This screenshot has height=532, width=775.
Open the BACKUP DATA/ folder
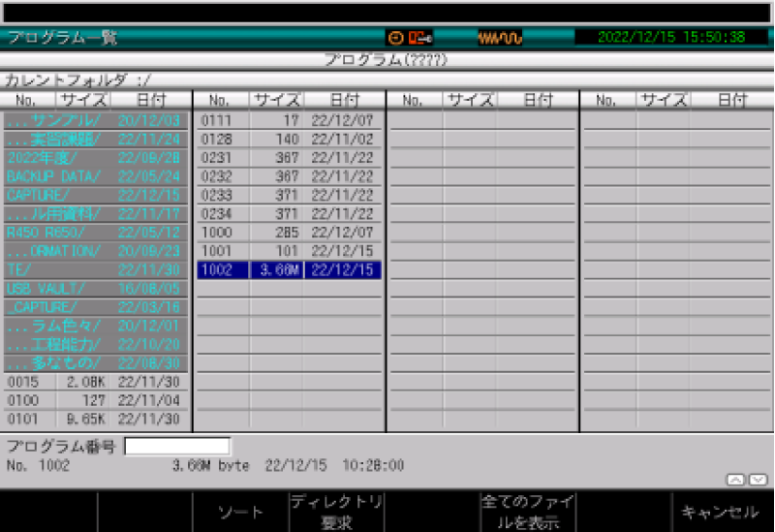tap(95, 176)
